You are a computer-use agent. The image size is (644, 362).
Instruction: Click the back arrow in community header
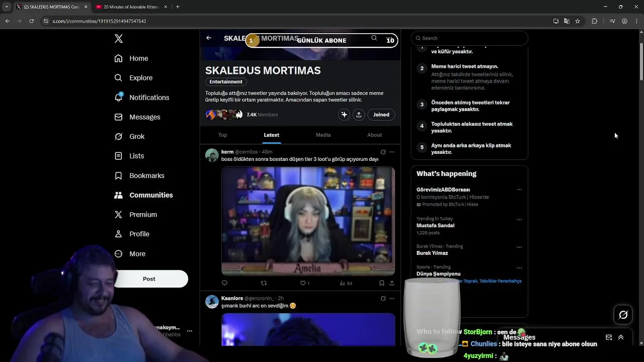(x=209, y=38)
